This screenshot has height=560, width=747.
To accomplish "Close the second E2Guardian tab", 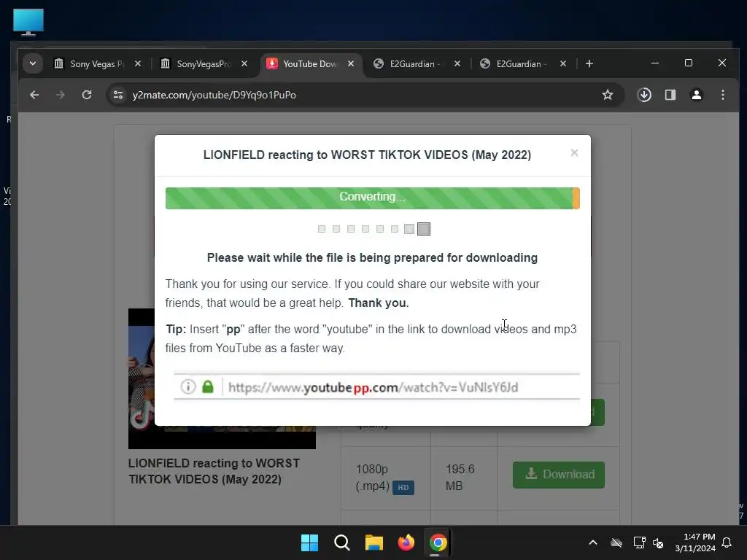I will coord(563,64).
